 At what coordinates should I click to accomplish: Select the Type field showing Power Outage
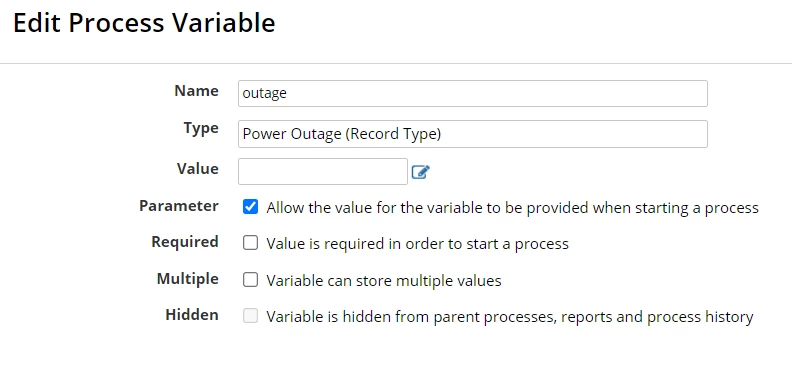473,134
